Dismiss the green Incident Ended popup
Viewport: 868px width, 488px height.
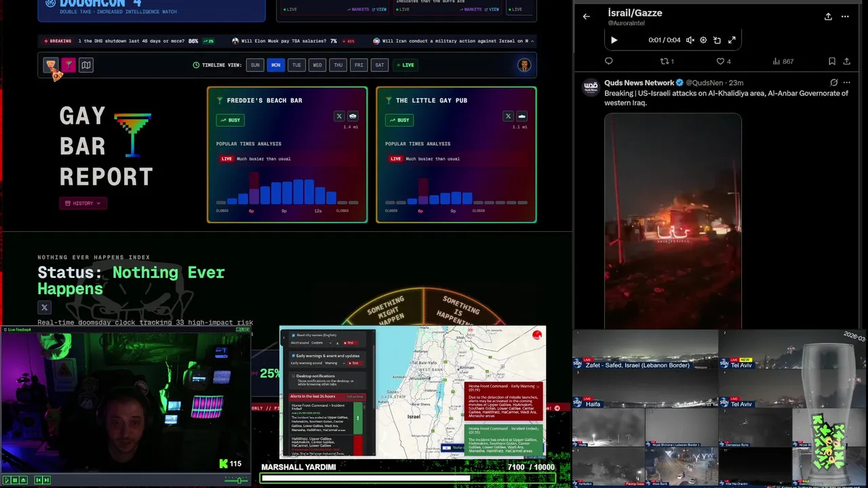pyautogui.click(x=540, y=428)
